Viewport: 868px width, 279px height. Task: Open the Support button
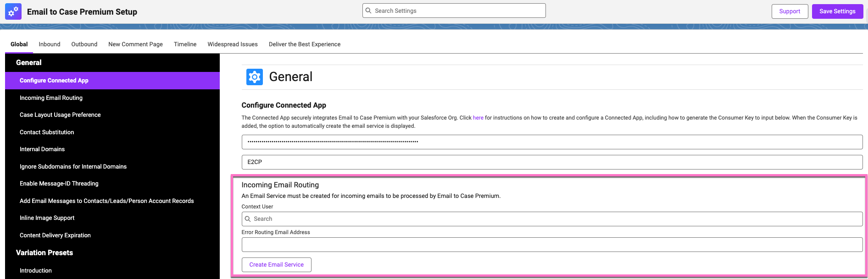[790, 11]
